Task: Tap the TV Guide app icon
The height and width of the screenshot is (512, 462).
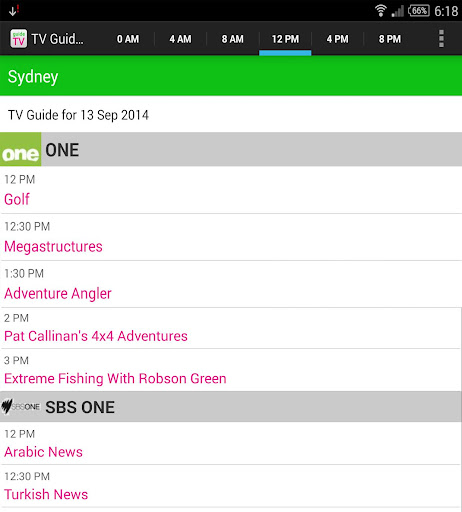Action: [x=18, y=39]
